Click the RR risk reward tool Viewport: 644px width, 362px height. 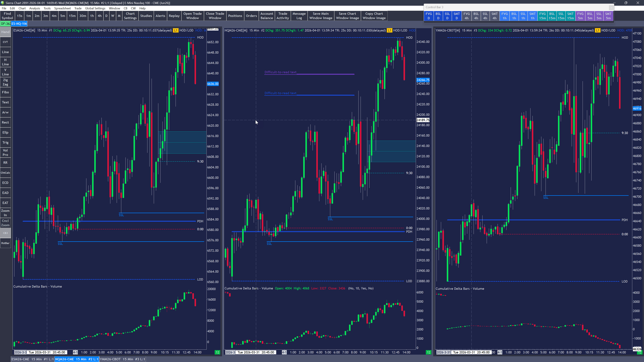(5, 163)
